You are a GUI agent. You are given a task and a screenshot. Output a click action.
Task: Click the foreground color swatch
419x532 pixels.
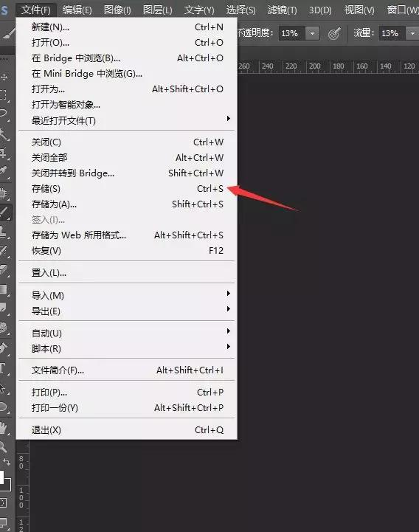click(1, 477)
